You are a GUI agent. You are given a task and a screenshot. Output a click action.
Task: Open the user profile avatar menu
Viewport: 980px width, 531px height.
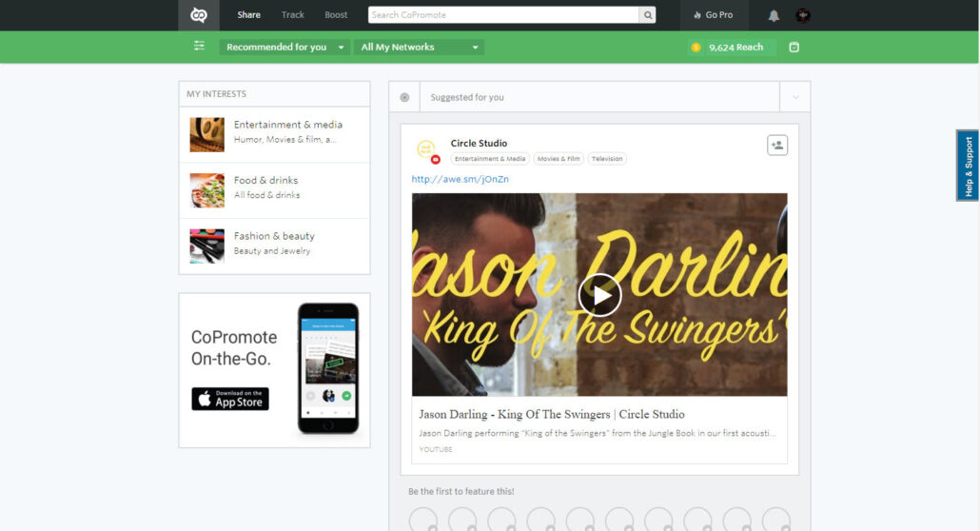[x=803, y=15]
